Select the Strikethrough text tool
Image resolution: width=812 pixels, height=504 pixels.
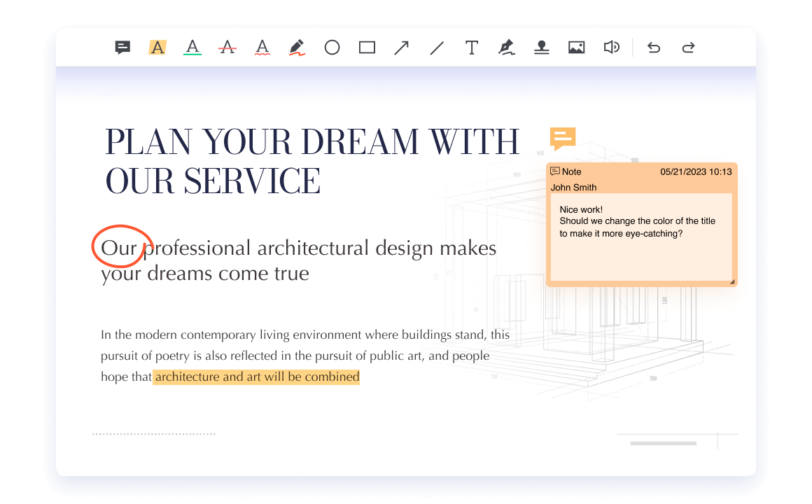pos(227,48)
